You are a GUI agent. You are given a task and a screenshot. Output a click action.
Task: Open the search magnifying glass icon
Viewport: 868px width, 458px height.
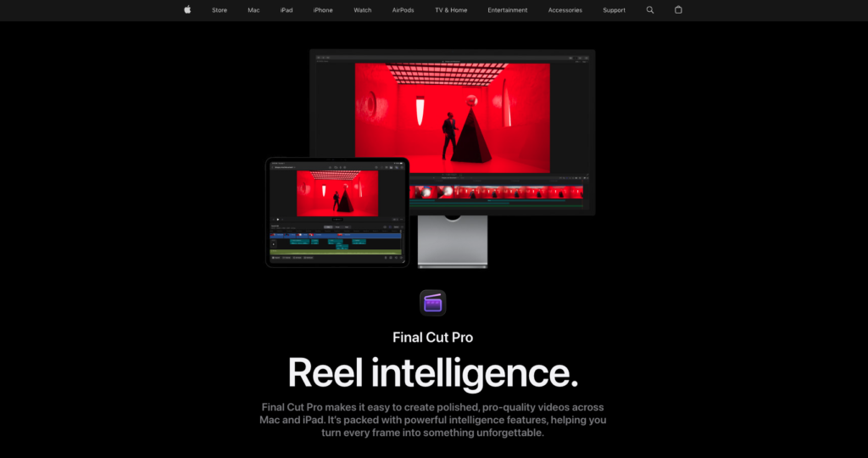click(650, 10)
